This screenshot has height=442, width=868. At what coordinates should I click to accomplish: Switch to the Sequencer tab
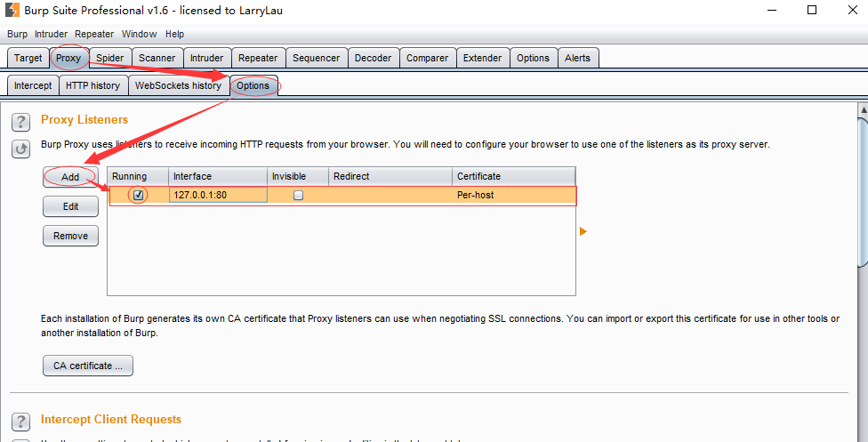[317, 58]
